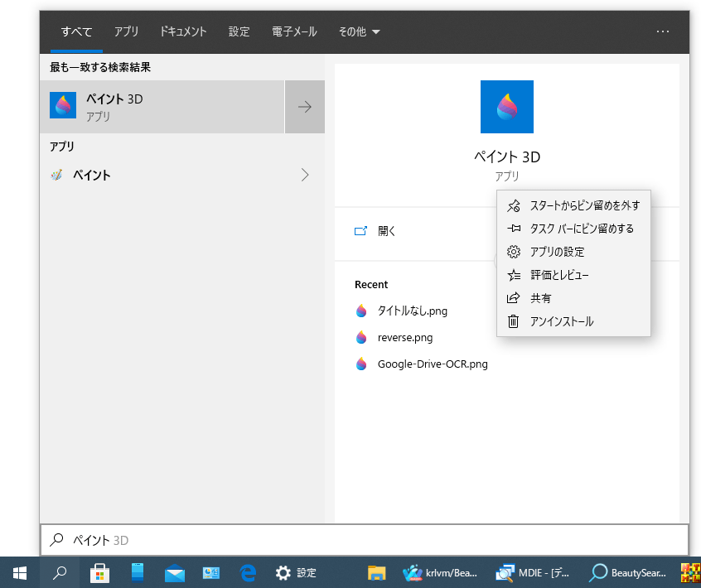
Task: Launch Microsoft Edge from taskbar
Action: (x=248, y=573)
